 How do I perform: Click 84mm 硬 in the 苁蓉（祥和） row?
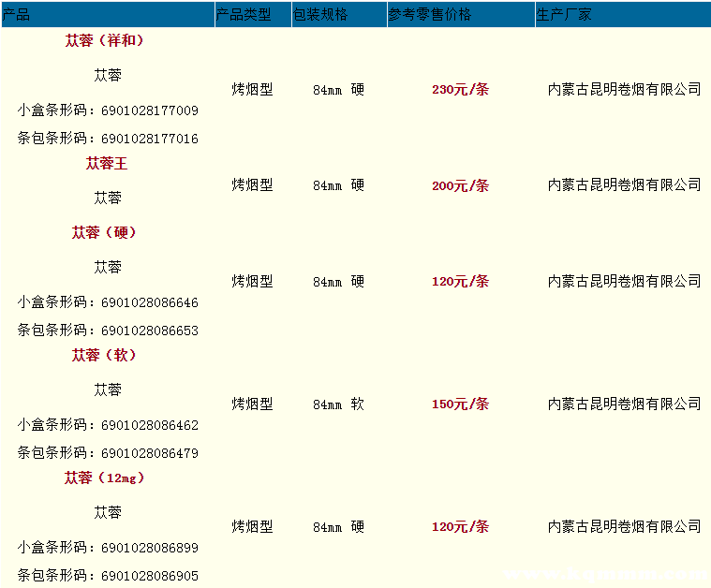pos(339,89)
